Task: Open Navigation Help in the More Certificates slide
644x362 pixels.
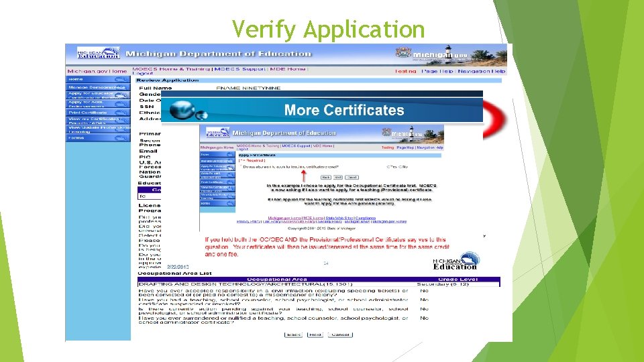Action: [x=430, y=147]
